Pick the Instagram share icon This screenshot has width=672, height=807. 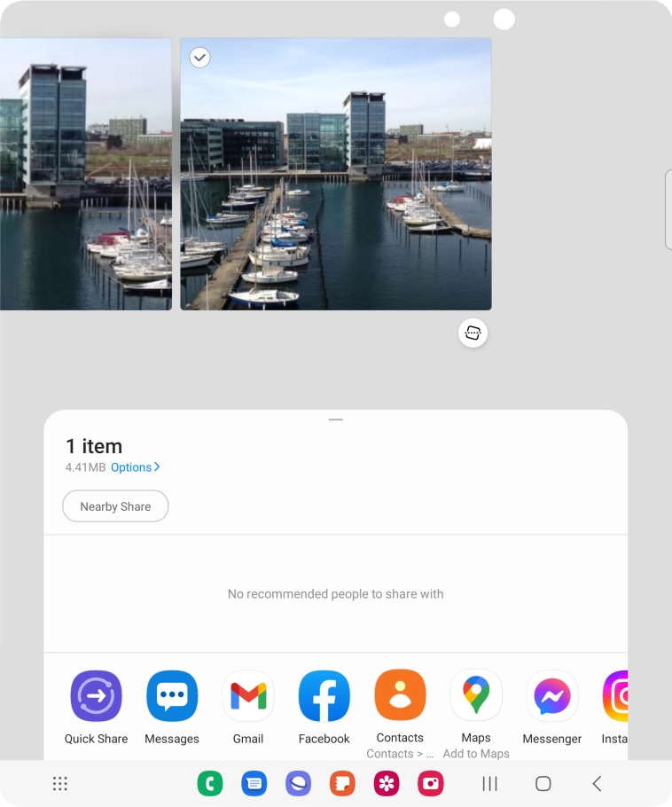coord(617,697)
